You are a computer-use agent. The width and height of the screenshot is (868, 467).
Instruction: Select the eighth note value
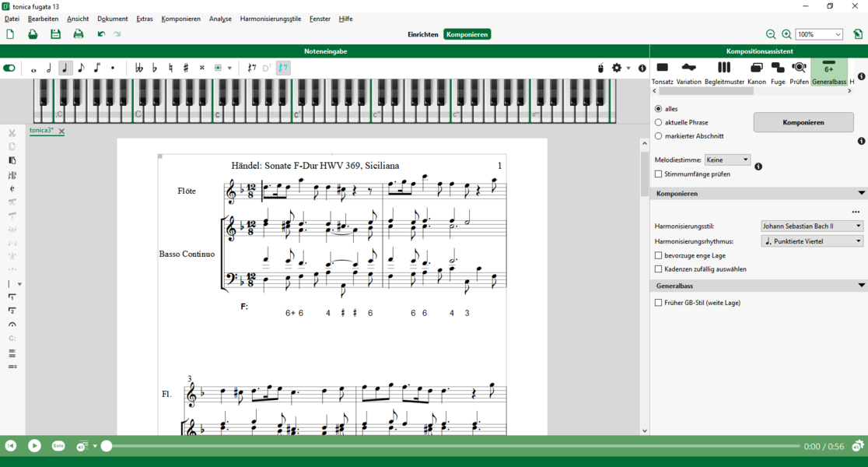82,68
